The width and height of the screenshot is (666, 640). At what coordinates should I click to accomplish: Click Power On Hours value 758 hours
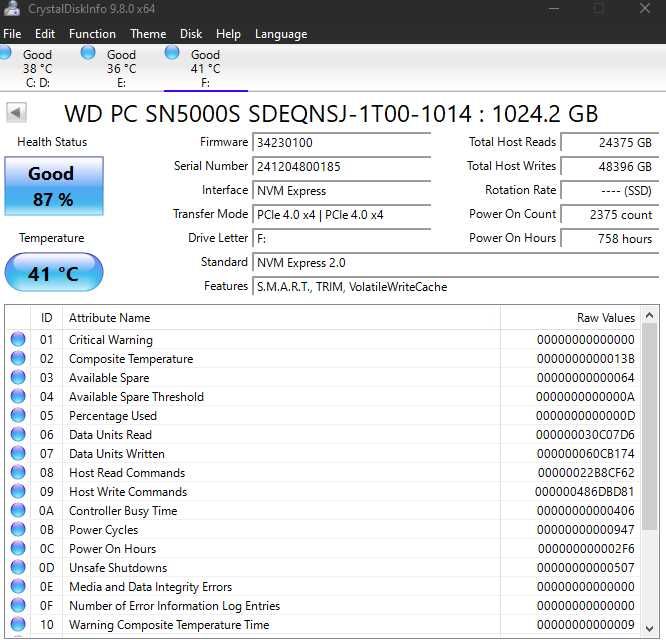point(609,239)
